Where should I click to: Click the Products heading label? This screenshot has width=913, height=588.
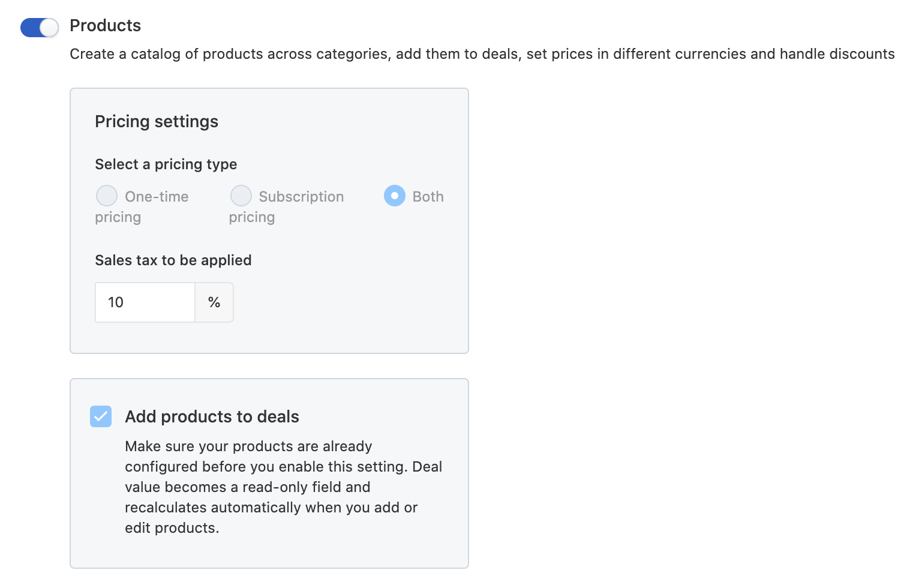(105, 25)
